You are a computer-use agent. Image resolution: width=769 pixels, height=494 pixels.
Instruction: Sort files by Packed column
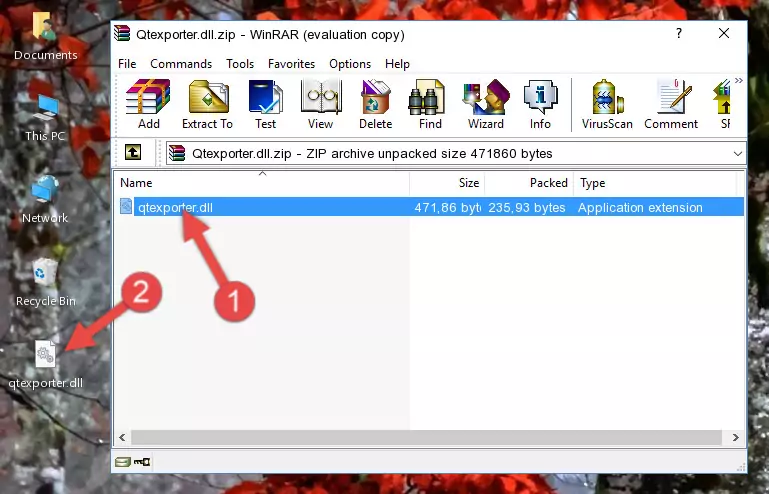point(529,183)
